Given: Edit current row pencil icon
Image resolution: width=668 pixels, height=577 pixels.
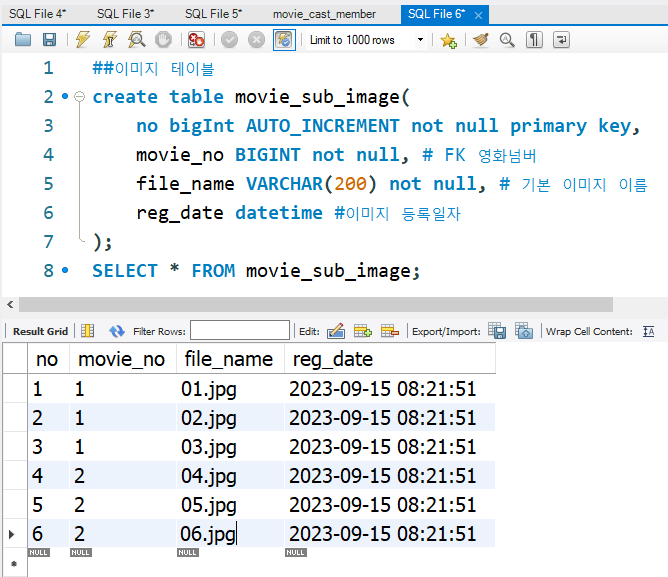Looking at the screenshot, I should (336, 331).
